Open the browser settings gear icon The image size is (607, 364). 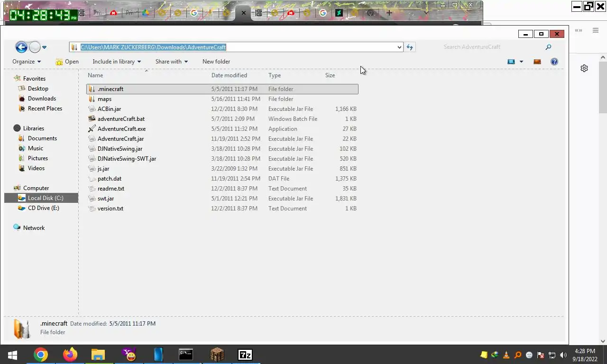584,68
